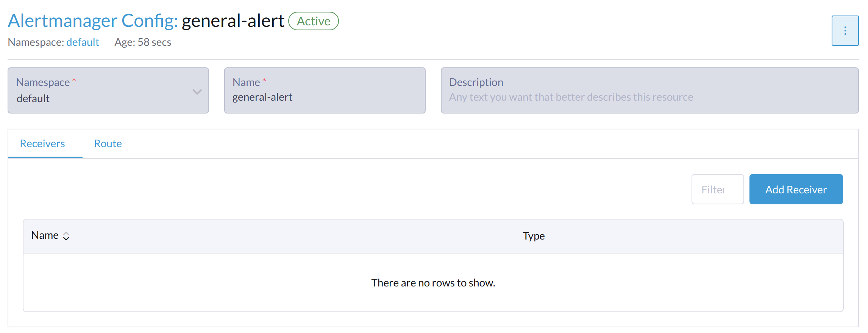Go to the Alertmanager Config breadcrumb link
The image size is (868, 333).
(92, 21)
